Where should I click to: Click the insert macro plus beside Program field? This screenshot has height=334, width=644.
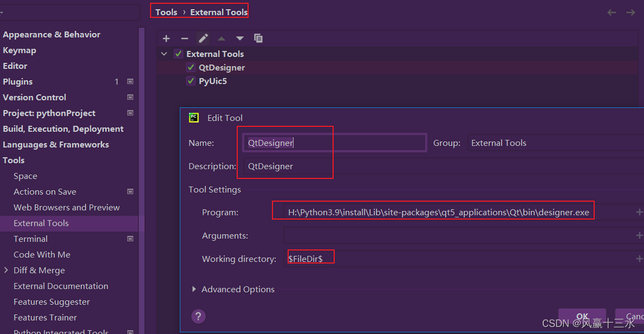639,212
